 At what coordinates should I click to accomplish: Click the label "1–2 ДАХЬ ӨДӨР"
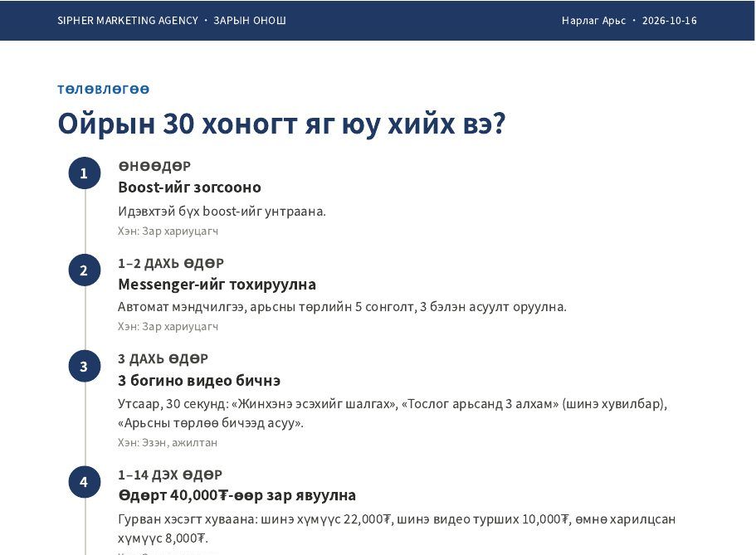(x=171, y=263)
